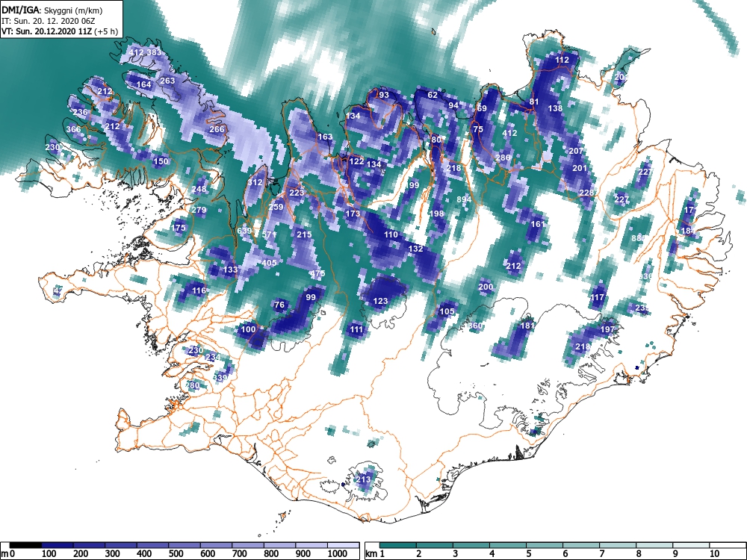Click visibility value 475 on the map
This screenshot has width=747, height=560.
click(x=317, y=273)
